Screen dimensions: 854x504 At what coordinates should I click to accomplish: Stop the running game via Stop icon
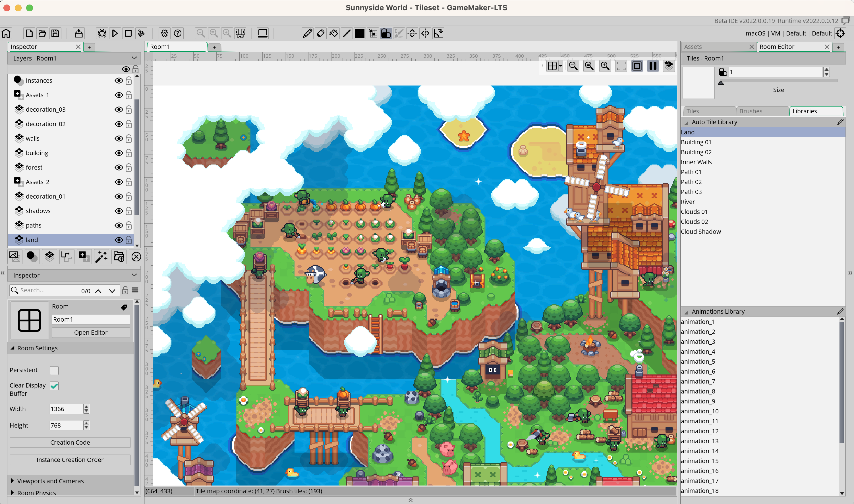tap(128, 33)
